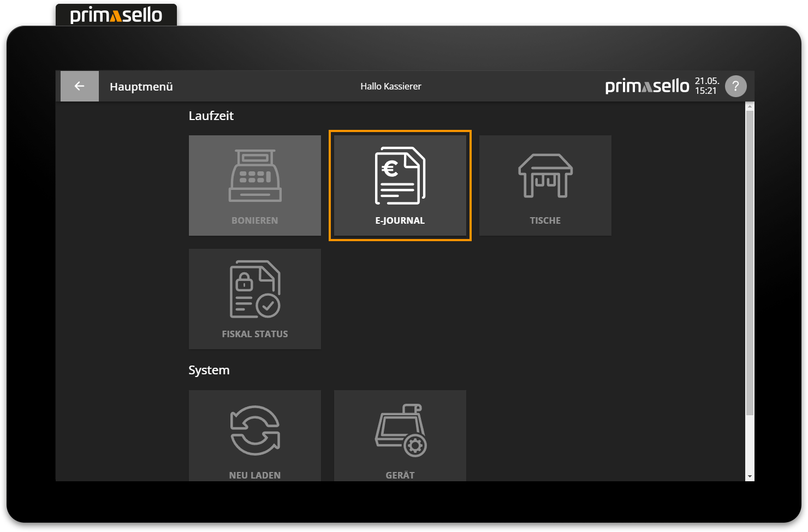Select the Bonieren cash register icon

[x=255, y=176]
